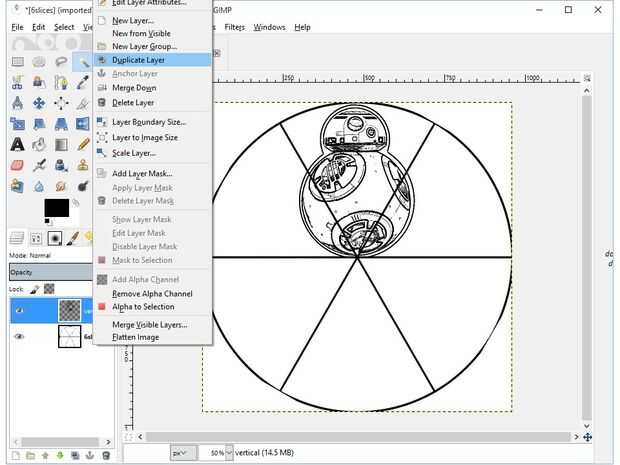Viewport: 620px width, 465px height.
Task: Click the canvas vertical scrollbar
Action: 587,257
